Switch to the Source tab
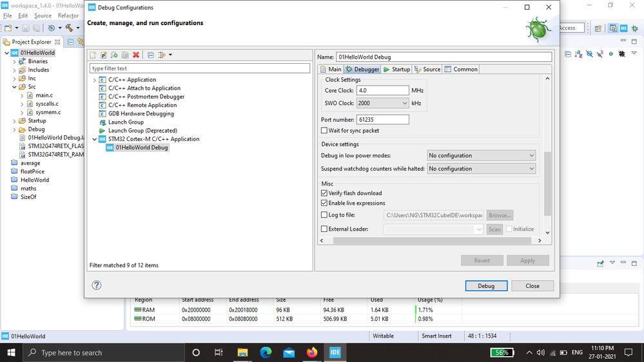 [x=427, y=70]
